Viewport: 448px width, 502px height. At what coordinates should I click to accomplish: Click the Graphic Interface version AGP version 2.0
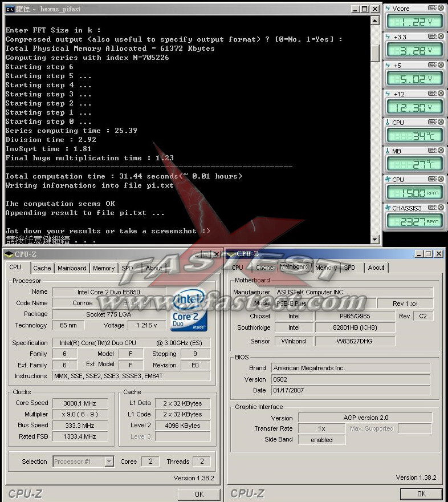pos(365,418)
